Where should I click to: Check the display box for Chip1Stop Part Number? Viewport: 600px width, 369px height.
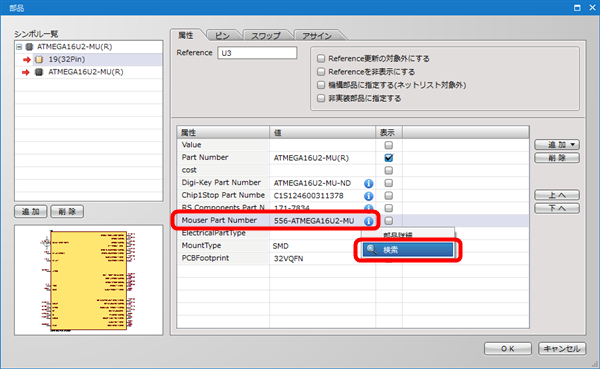tap(388, 196)
